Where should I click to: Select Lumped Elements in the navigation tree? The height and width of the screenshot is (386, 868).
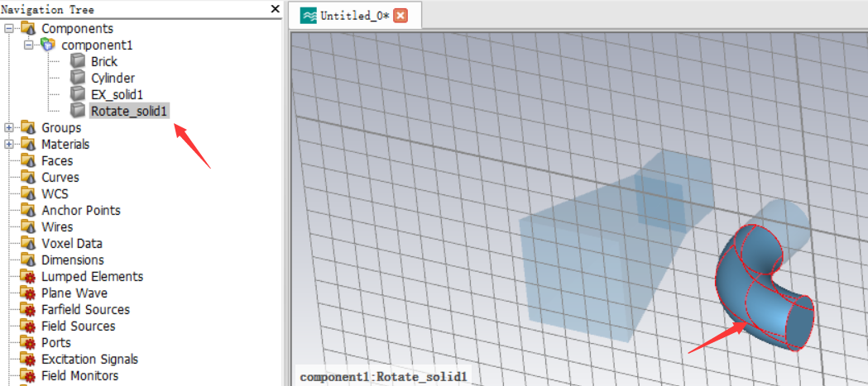click(93, 277)
